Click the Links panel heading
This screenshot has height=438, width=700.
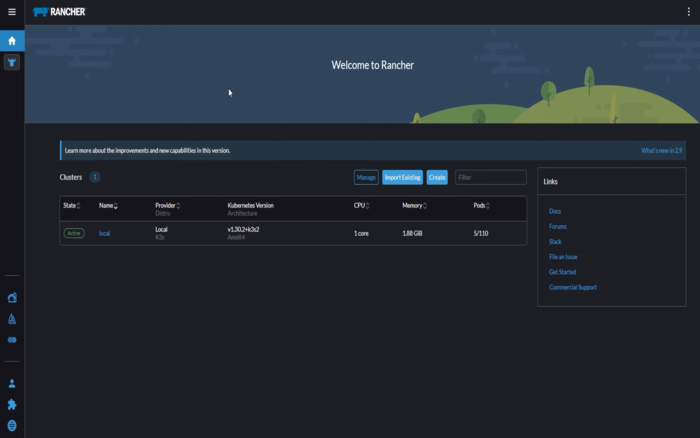tap(550, 182)
